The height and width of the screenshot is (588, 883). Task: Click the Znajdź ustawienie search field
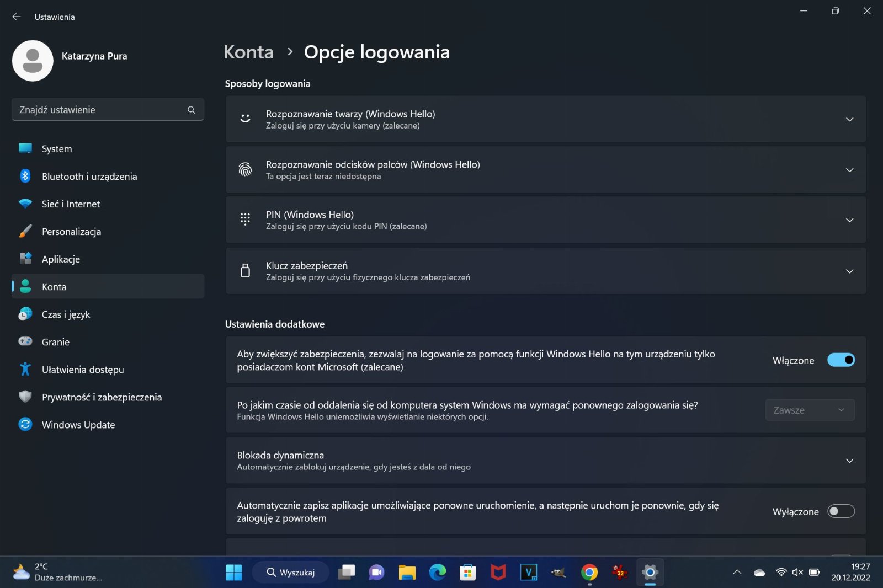[99, 110]
